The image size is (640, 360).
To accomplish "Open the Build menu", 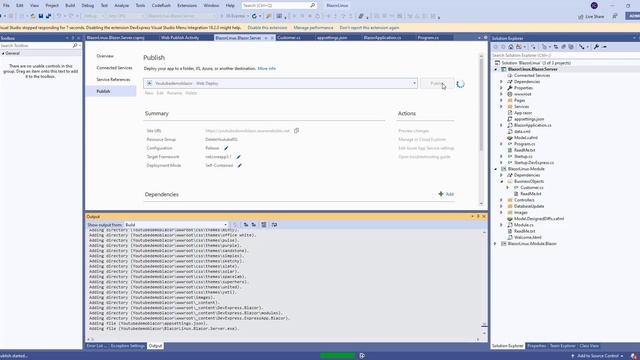I will (x=70, y=5).
